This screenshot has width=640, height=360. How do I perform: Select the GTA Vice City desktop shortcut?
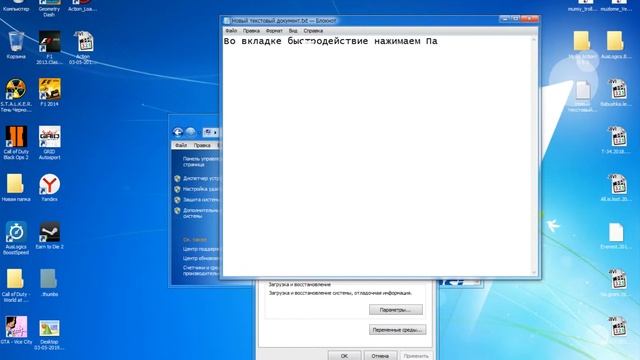pos(16,330)
